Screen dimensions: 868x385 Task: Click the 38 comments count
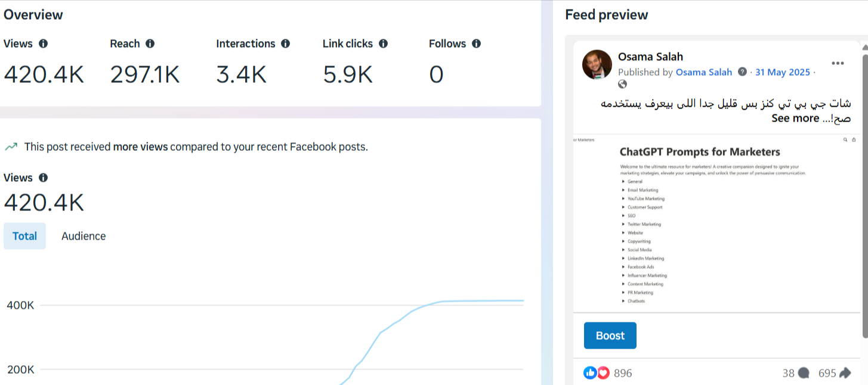[x=789, y=373]
